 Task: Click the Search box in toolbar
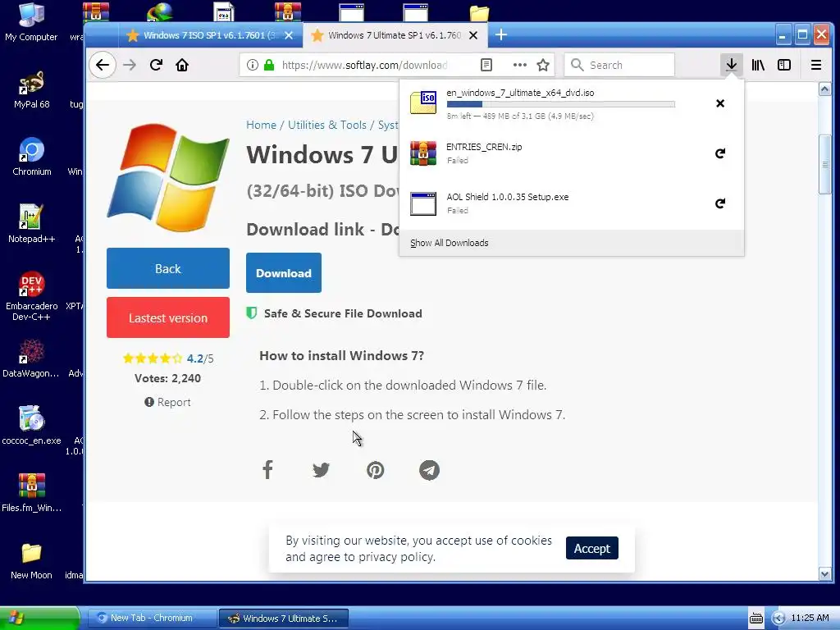619,65
